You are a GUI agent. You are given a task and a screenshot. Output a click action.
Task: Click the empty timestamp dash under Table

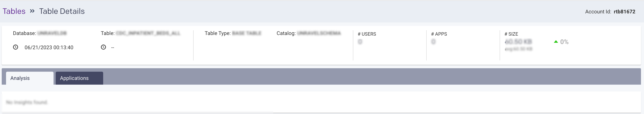(112, 47)
